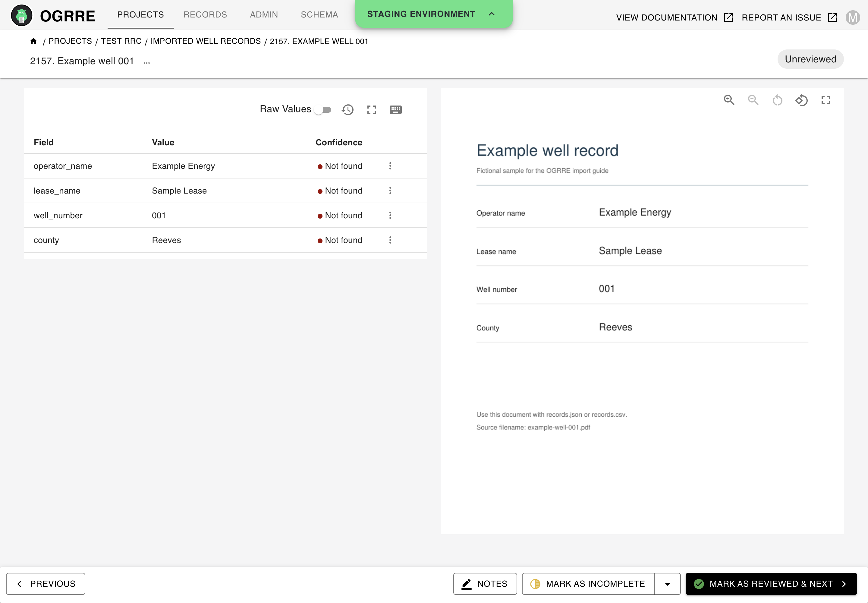Image resolution: width=868 pixels, height=603 pixels.
Task: Open Mark as Incomplete dropdown arrow
Action: pos(668,584)
